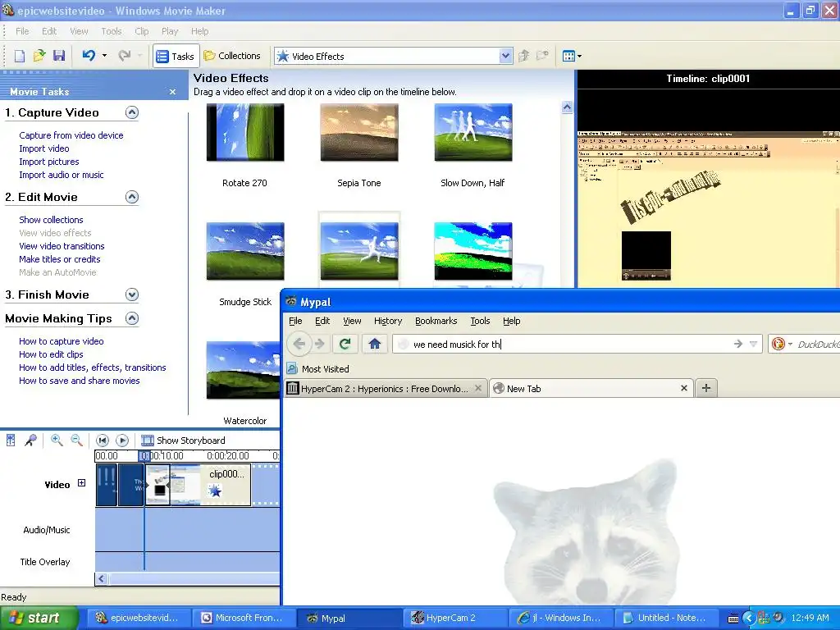Screen dimensions: 840x630
Task: Select the Watercolor effect thumbnail
Action: coord(243,370)
